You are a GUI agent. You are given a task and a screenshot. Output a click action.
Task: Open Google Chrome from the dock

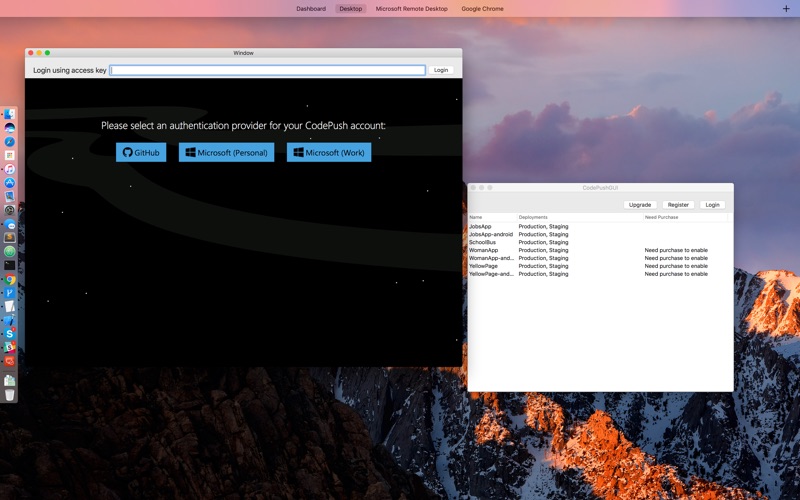coord(10,279)
